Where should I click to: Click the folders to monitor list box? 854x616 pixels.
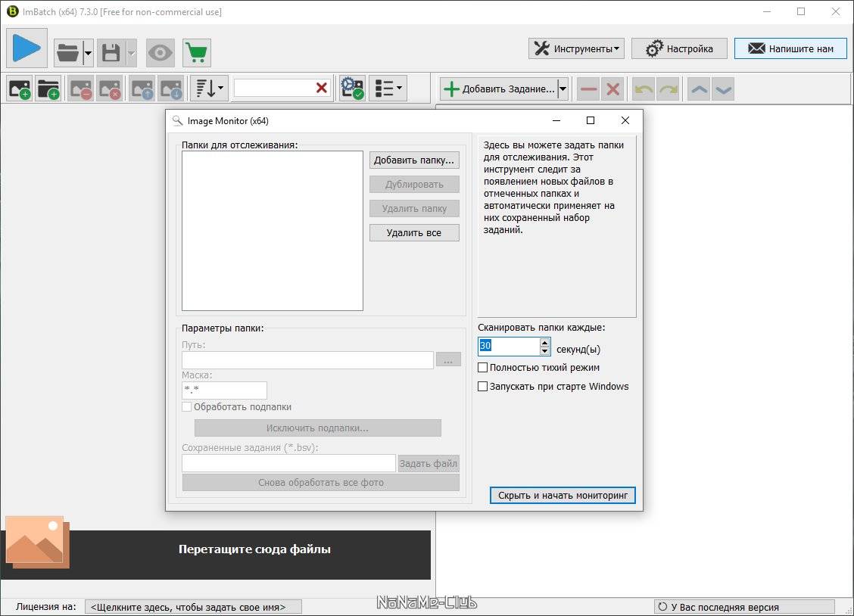coord(273,231)
